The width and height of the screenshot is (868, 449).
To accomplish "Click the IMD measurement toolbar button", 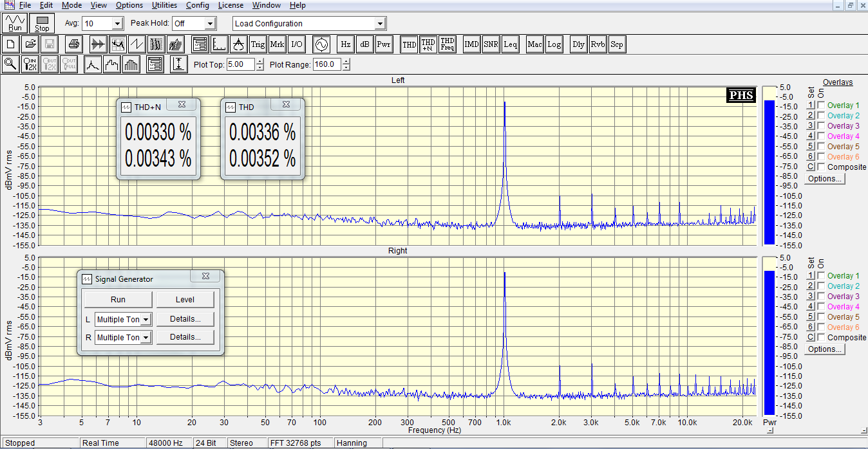I will click(471, 44).
